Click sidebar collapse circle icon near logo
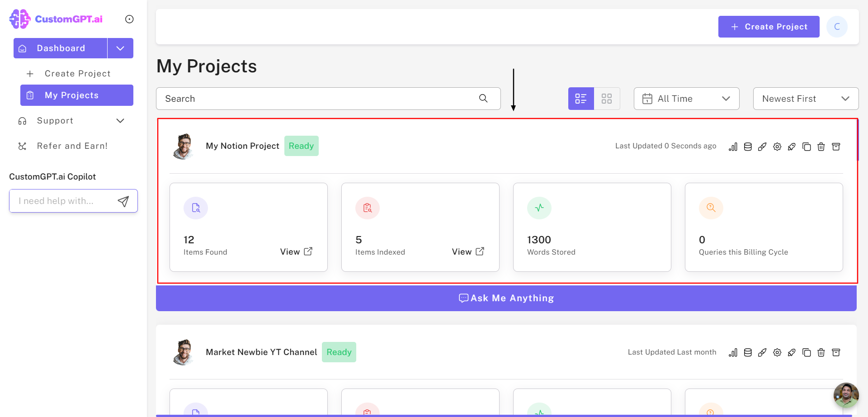The width and height of the screenshot is (868, 417). 129,19
